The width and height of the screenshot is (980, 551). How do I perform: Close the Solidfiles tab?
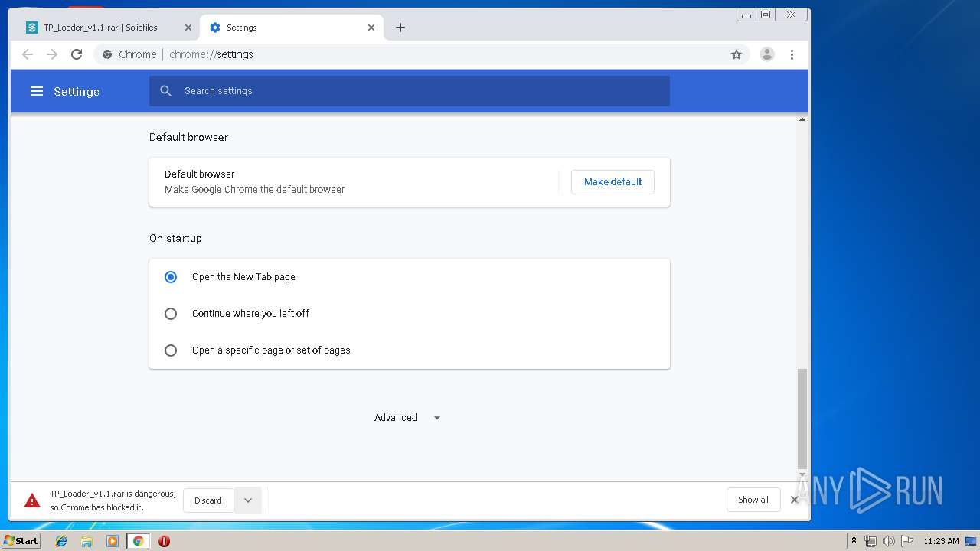188,28
